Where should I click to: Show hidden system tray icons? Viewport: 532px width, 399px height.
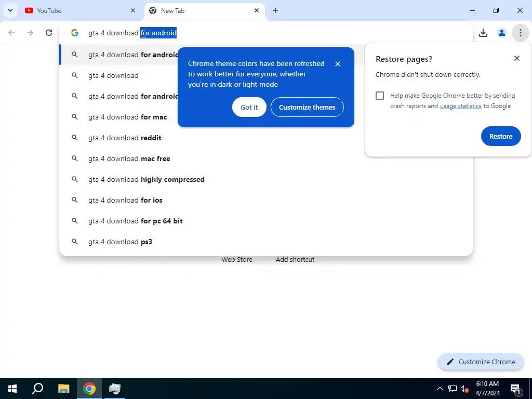(440, 389)
